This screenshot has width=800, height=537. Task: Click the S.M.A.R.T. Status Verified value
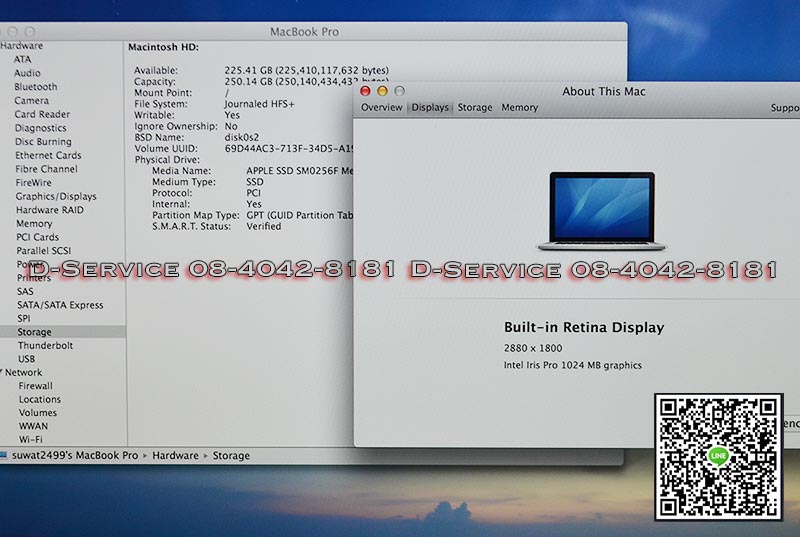264,226
